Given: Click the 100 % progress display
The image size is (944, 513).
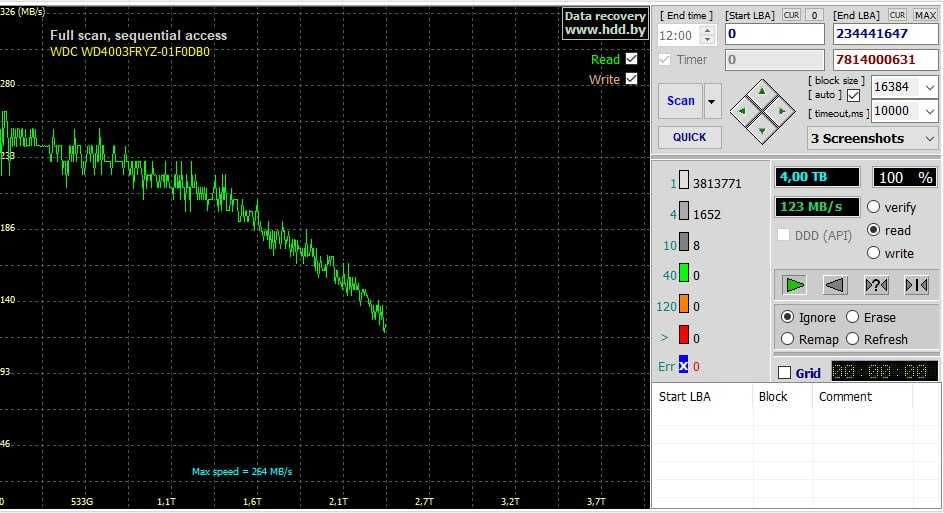Looking at the screenshot, I should (x=905, y=177).
